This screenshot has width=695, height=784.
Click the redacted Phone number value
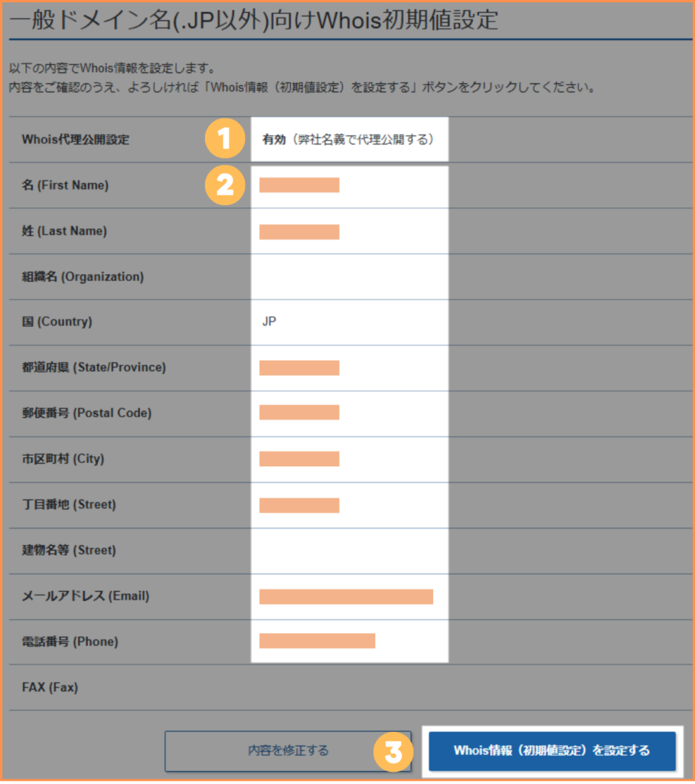point(317,641)
